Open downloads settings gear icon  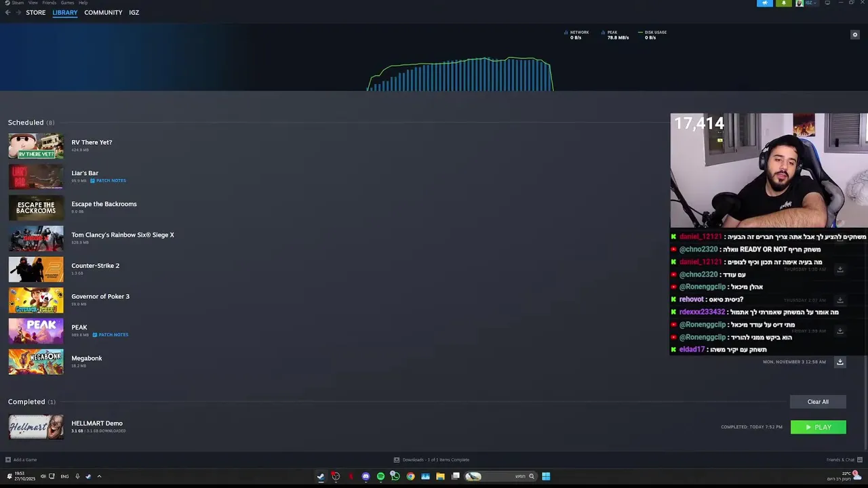click(854, 35)
